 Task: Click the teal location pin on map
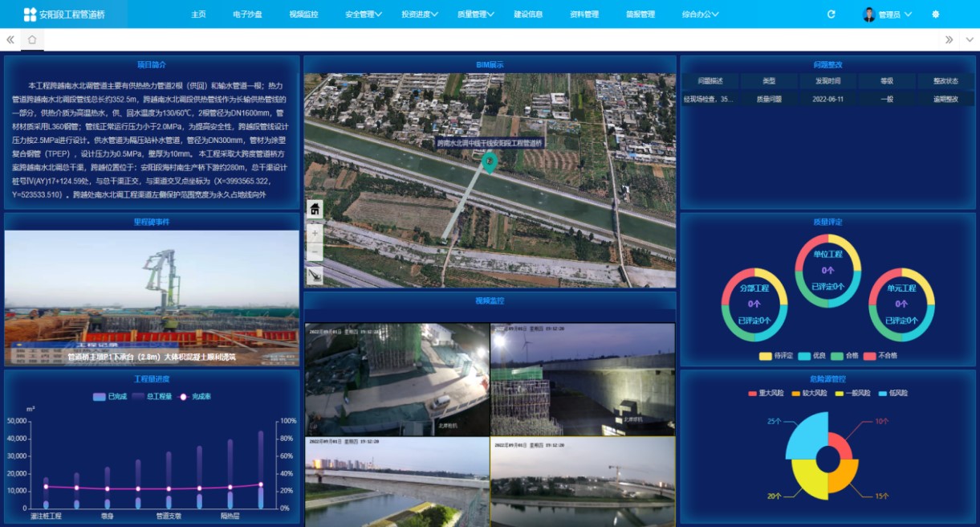(489, 162)
